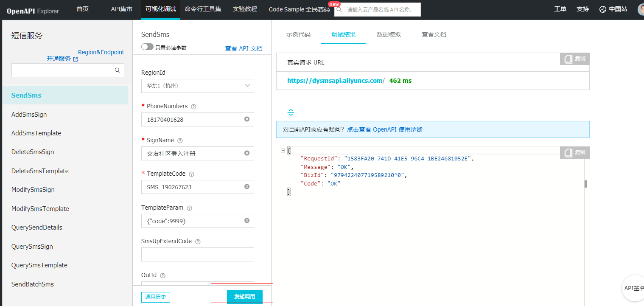Image resolution: width=644 pixels, height=306 pixels.
Task: Open the 数据模拟 tab
Action: pos(389,34)
